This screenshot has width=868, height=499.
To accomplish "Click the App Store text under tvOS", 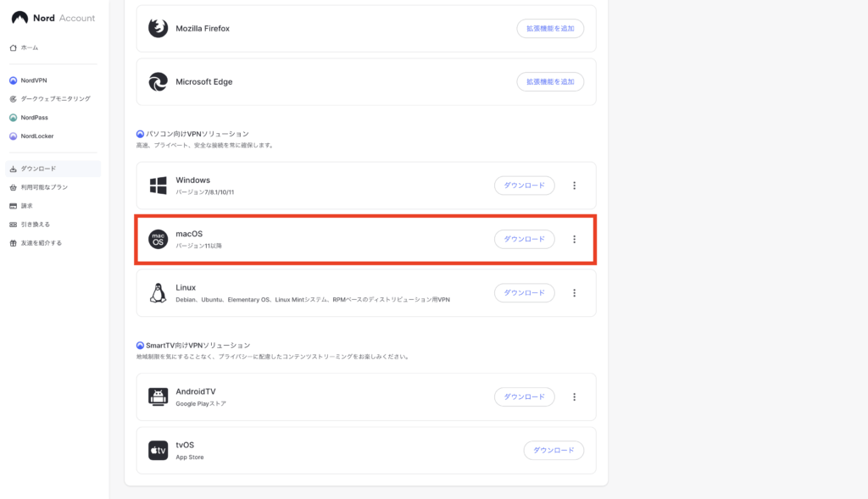I will [x=189, y=457].
